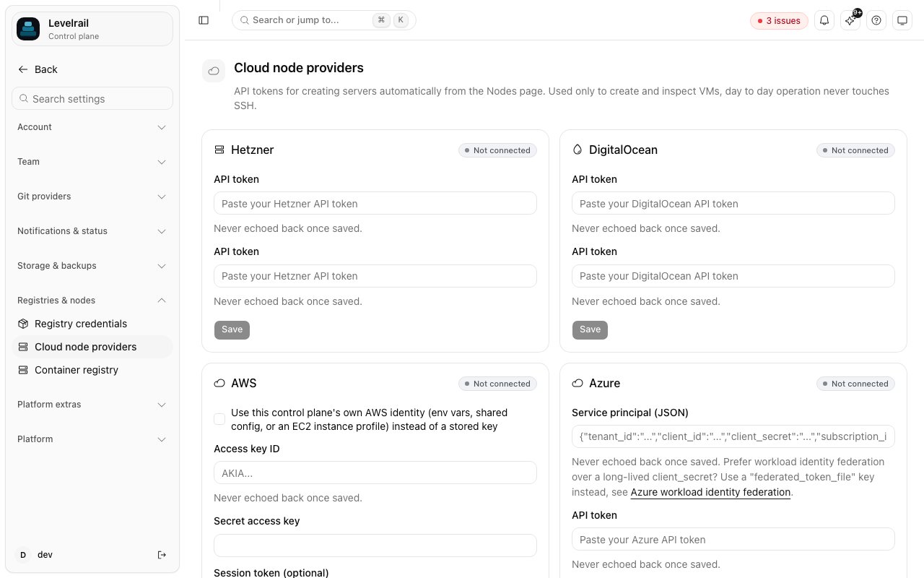Open the sparkle assistant icon with 9+ badge
The width and height of the screenshot is (924, 578).
pos(850,20)
